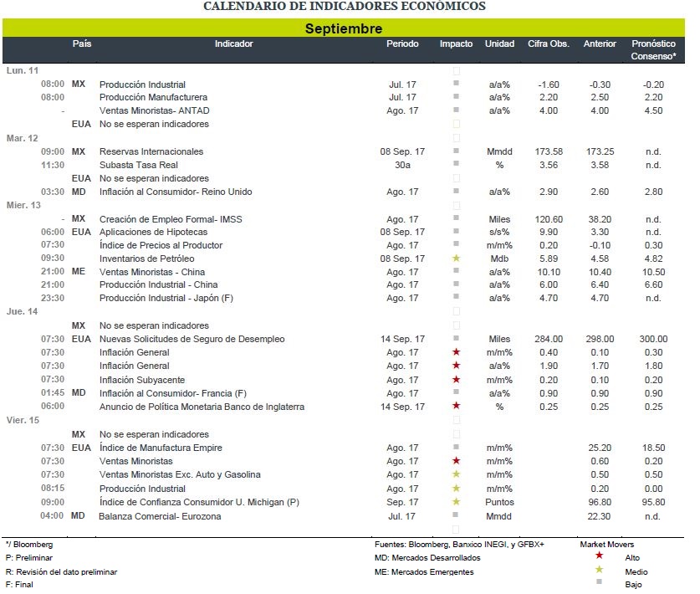Image resolution: width=700 pixels, height=594 pixels.
Task: Select the Vier. 15 day label
Action: coord(23,420)
